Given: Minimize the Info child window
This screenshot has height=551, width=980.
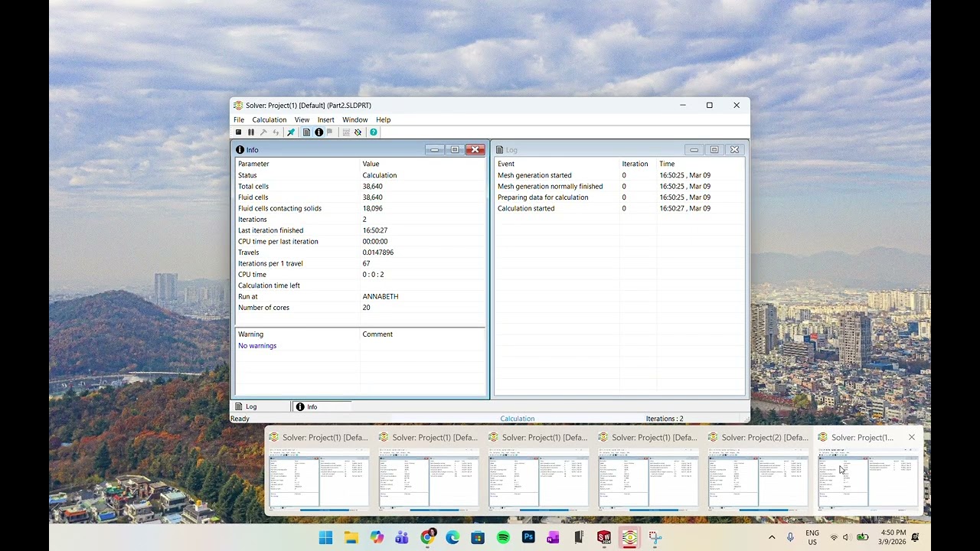Looking at the screenshot, I should click(x=435, y=150).
